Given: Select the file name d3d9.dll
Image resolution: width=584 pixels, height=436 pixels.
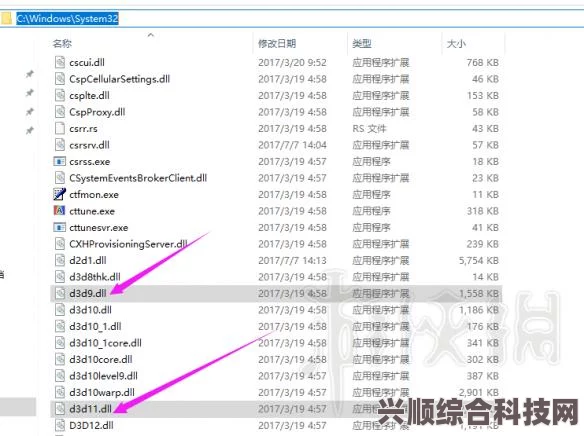Looking at the screenshot, I should click(x=88, y=293).
